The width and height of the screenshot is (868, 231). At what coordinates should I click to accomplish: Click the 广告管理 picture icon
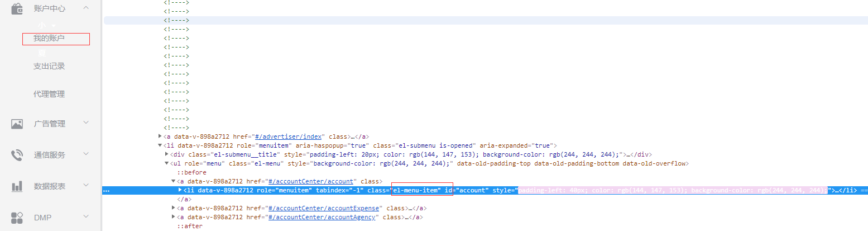pos(17,124)
